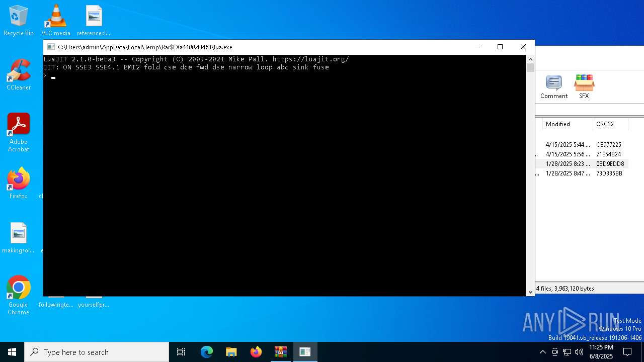Select the referencesl... image file on desktop
The height and width of the screenshot is (362, 644).
(94, 21)
